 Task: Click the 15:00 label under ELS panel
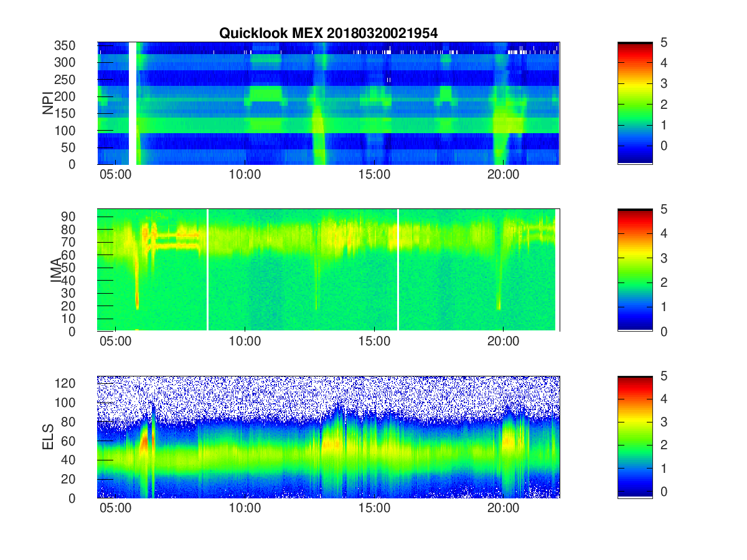click(374, 508)
